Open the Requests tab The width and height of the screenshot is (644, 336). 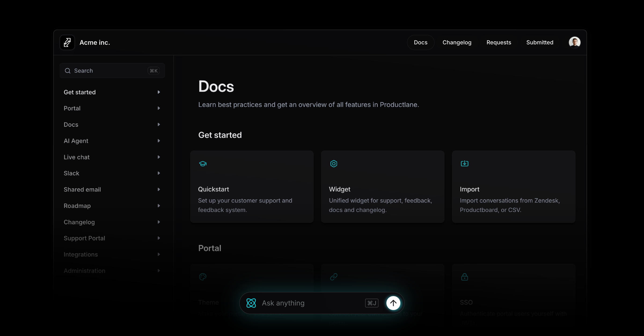point(499,42)
